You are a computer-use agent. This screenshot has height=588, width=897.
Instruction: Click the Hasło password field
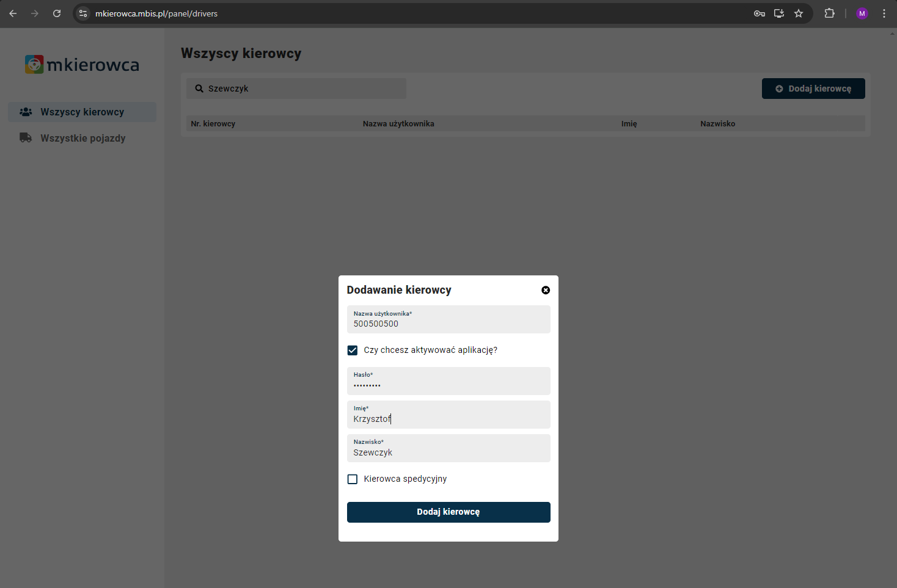tap(448, 381)
